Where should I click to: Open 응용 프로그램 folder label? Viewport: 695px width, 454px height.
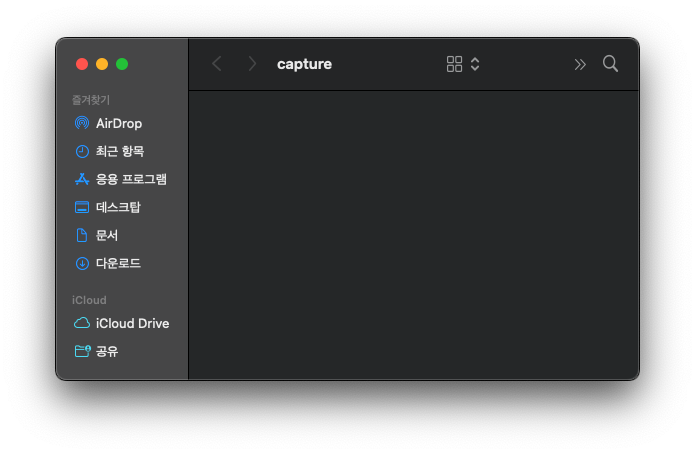point(131,179)
